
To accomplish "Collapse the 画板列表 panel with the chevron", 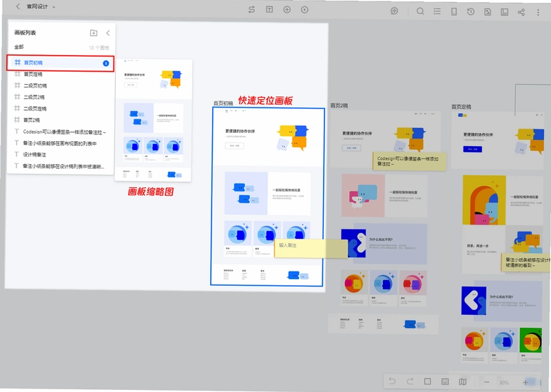I will [x=108, y=33].
